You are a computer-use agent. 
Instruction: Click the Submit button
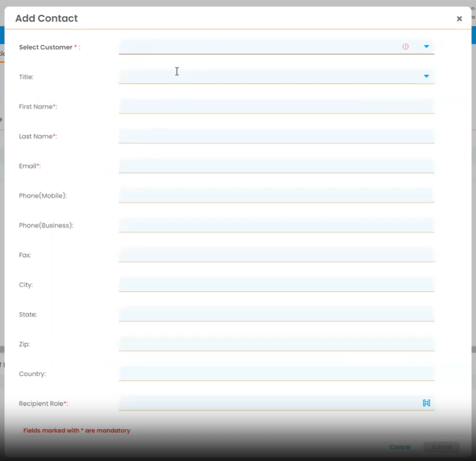441,447
